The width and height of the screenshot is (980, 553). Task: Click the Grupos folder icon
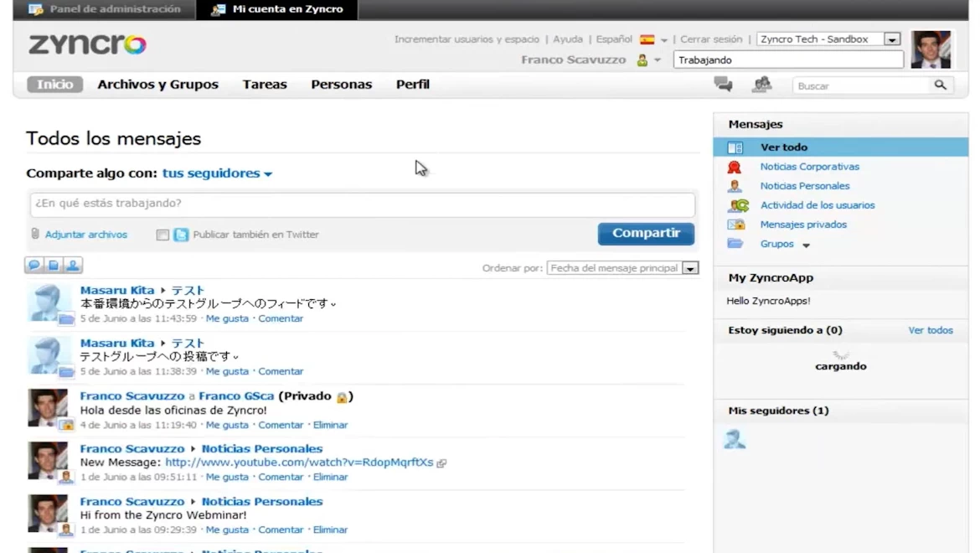(x=735, y=244)
